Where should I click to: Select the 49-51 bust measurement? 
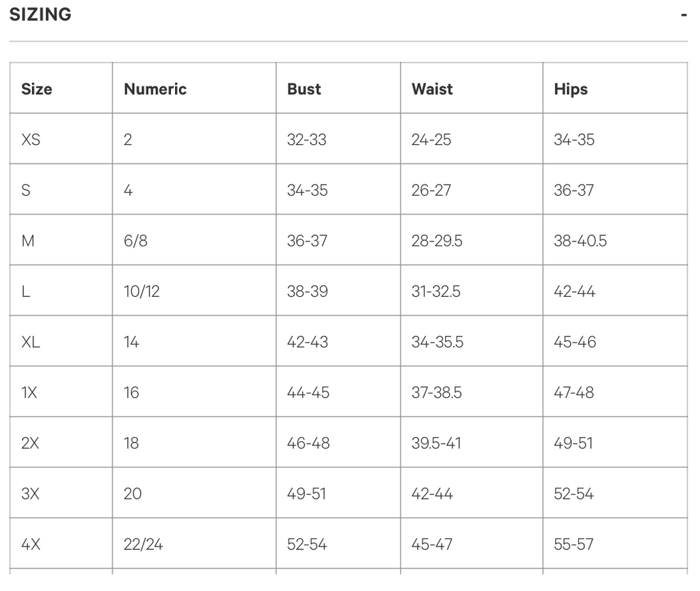307,494
